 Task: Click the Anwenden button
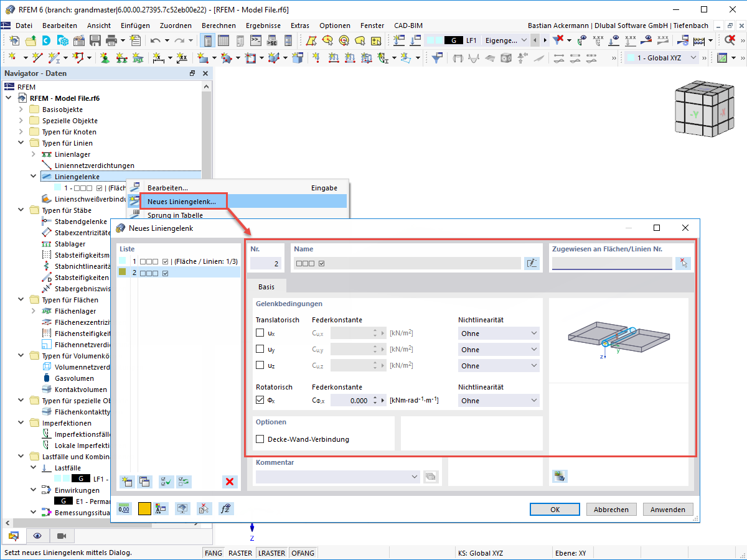click(668, 509)
